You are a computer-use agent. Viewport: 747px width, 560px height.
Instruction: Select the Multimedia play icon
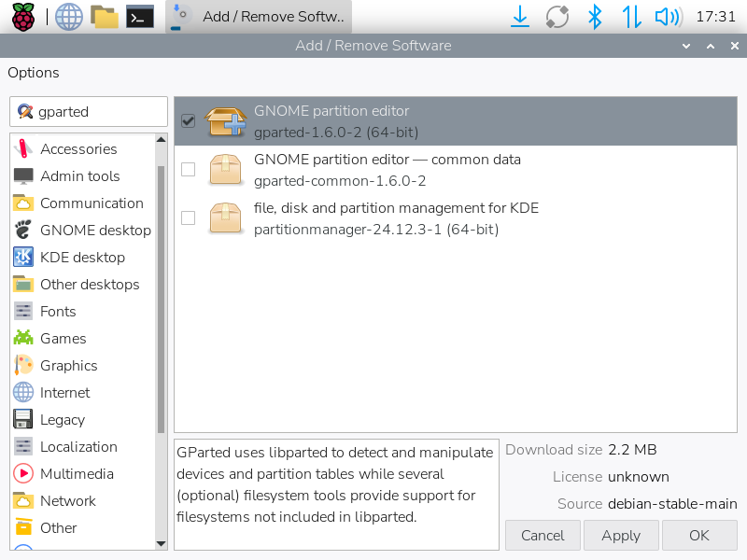point(24,474)
